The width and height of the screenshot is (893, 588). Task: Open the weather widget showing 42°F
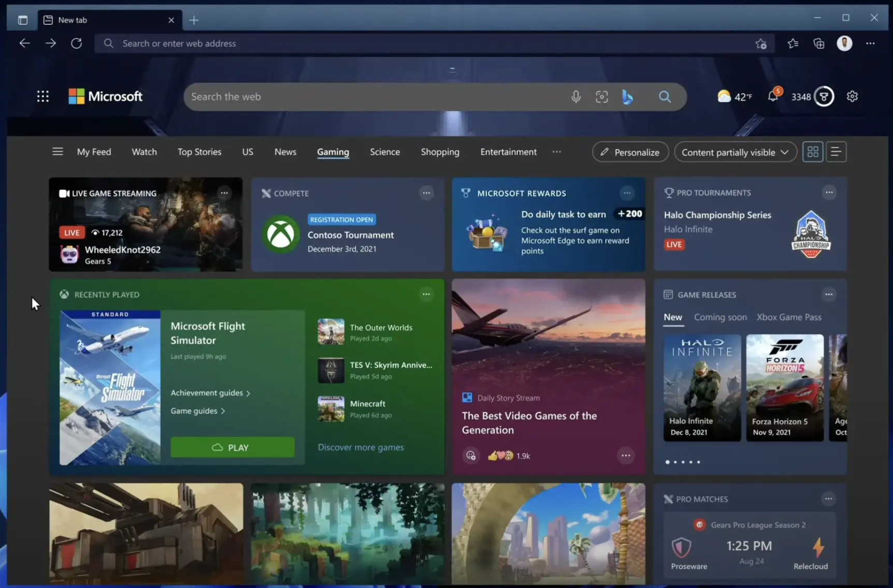[734, 96]
